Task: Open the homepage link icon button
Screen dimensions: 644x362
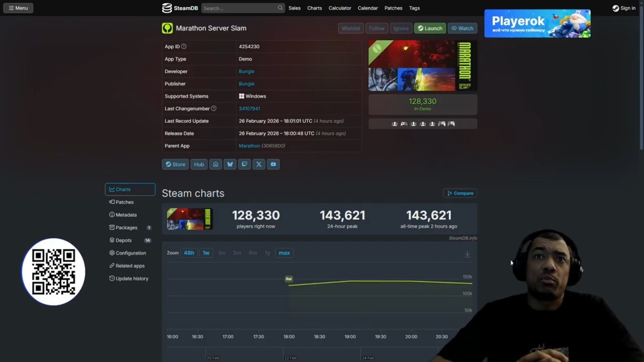Action: tap(215, 164)
